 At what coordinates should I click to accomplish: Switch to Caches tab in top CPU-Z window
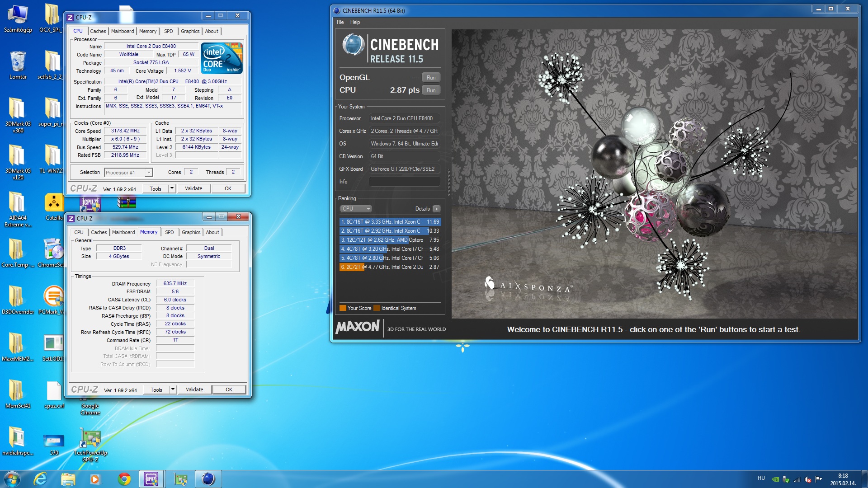tap(98, 31)
